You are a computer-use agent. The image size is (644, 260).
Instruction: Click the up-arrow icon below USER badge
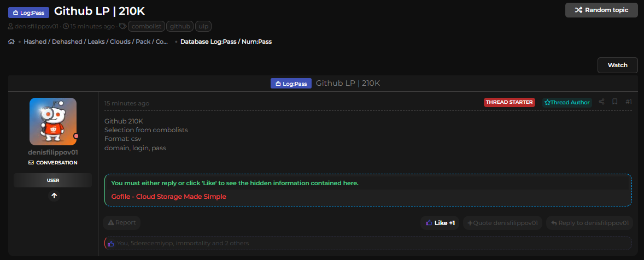click(54, 196)
